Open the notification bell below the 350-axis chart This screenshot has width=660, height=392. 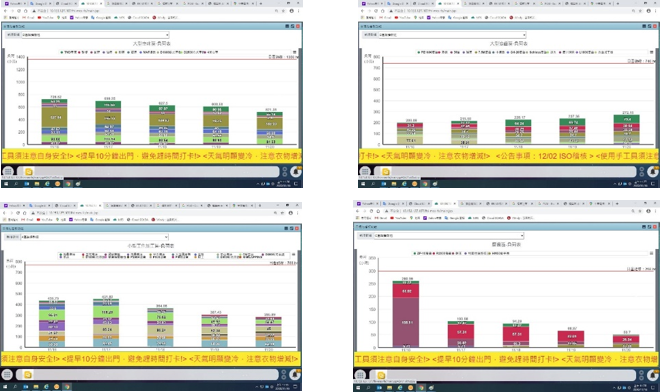(654, 375)
